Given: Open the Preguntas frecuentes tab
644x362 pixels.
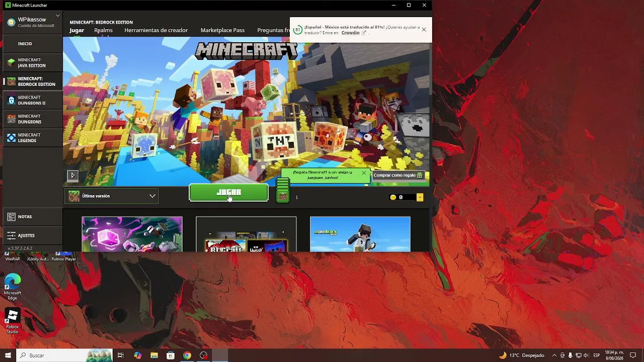Looking at the screenshot, I should [x=274, y=30].
